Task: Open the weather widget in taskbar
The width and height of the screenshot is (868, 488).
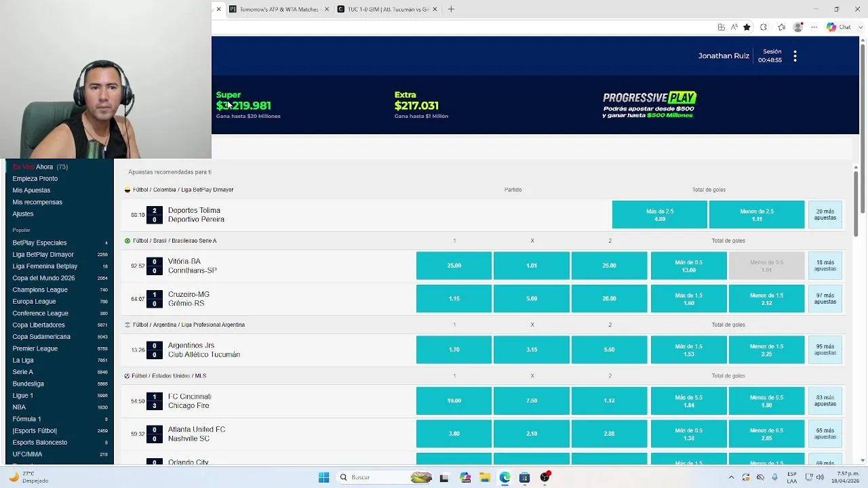Action: (28, 477)
